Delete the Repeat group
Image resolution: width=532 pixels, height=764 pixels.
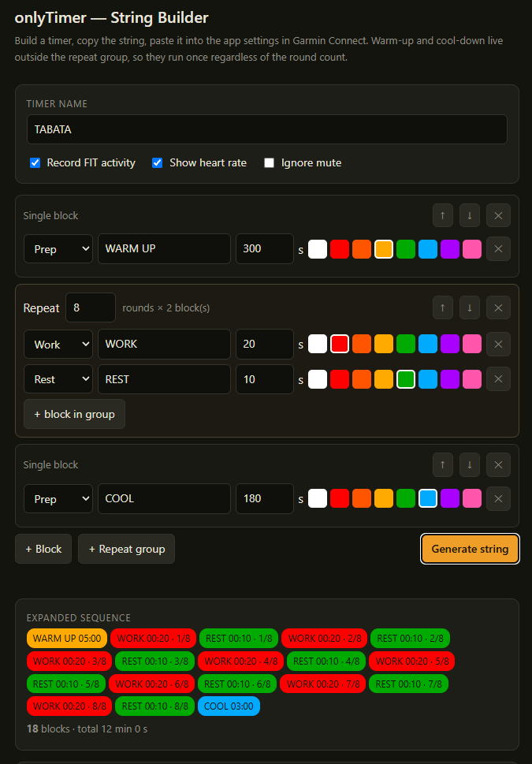498,307
